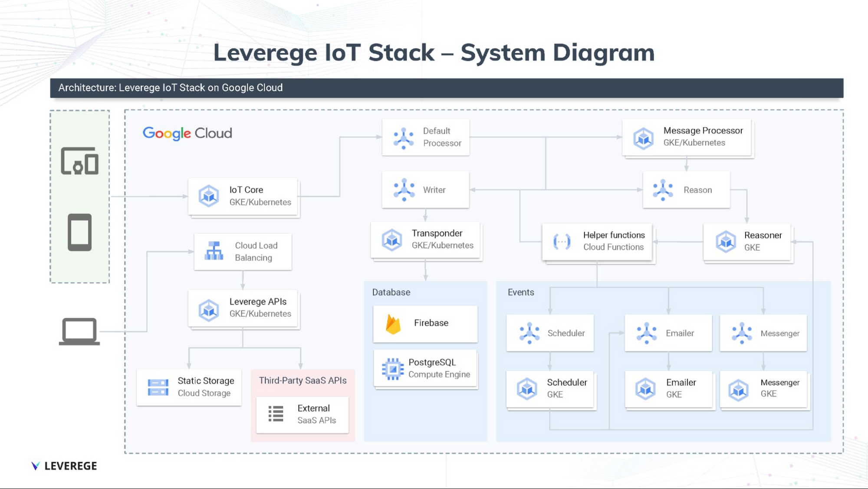
Task: Click the External SaaS APIs list icon
Action: pos(276,414)
